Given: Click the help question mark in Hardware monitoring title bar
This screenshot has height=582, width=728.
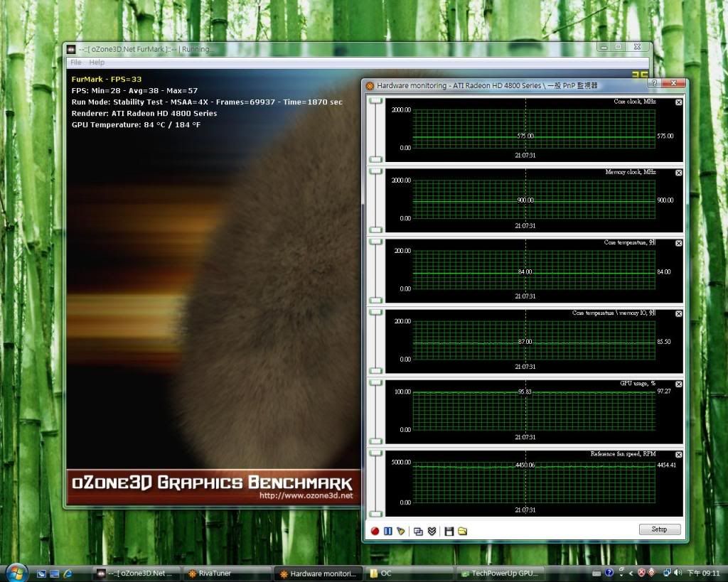Looking at the screenshot, I should pos(654,83).
